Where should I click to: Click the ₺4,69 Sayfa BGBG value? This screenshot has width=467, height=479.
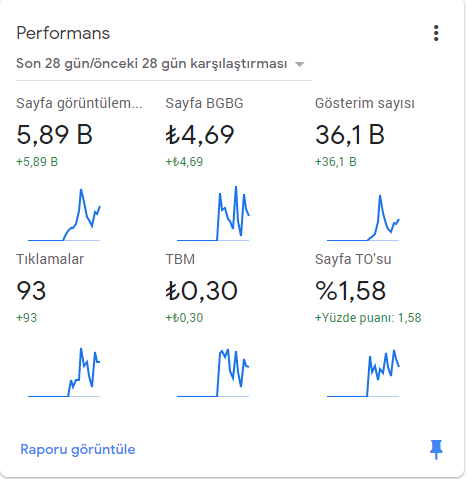[x=200, y=135]
